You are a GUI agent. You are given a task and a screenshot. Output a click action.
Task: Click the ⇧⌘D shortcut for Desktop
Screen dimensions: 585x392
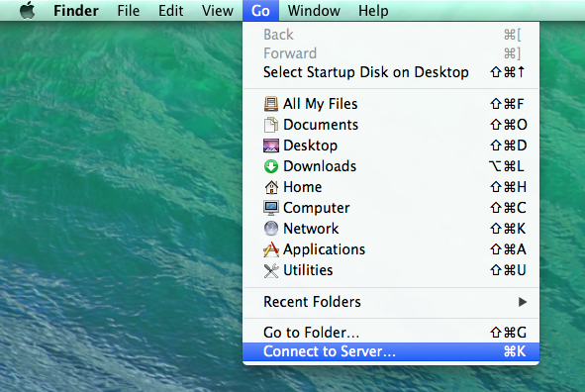(508, 146)
